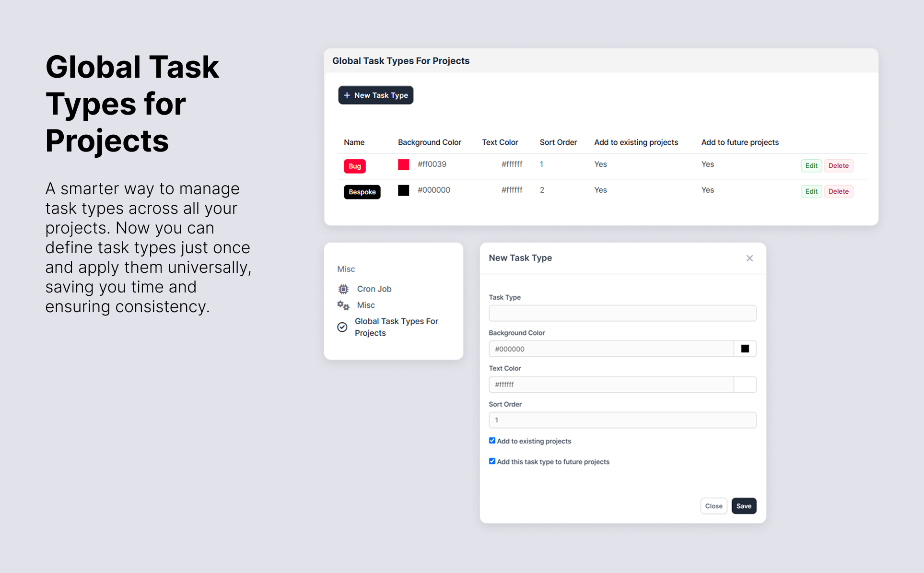The height and width of the screenshot is (573, 924).
Task: Open Global Task Types For Projects menu item
Action: coord(396,327)
